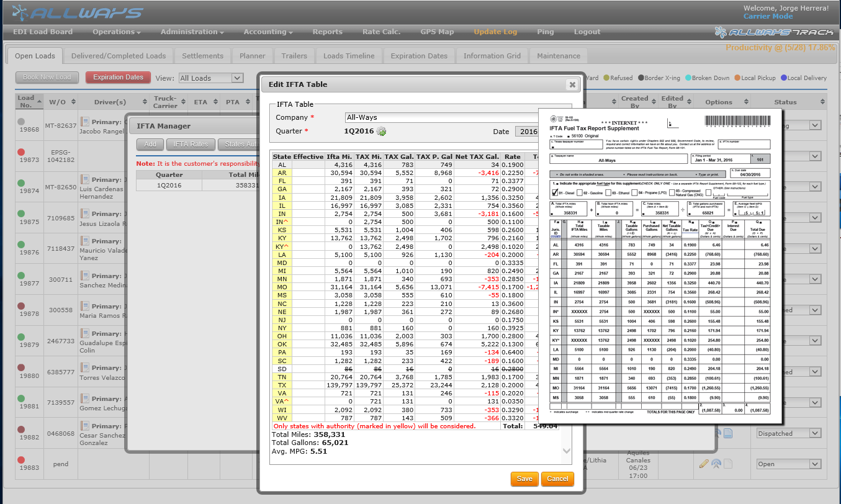Click the Local Delivery legend color dot
841x504 pixels.
click(784, 78)
